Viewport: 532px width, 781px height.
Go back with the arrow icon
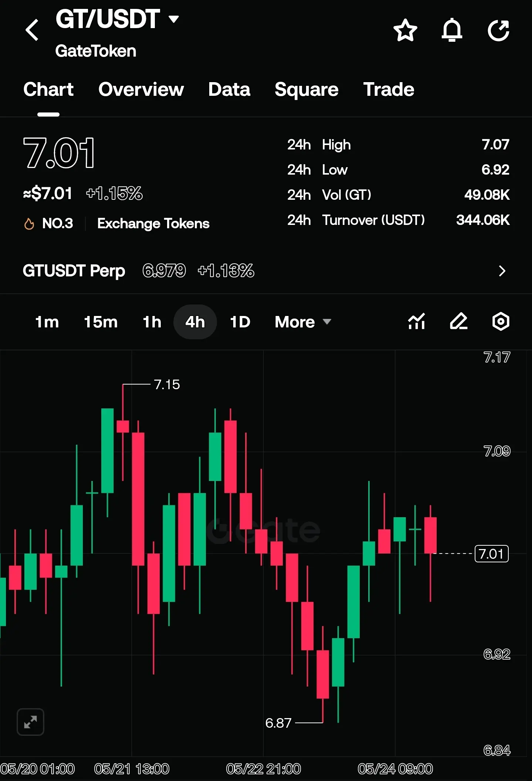click(x=32, y=30)
